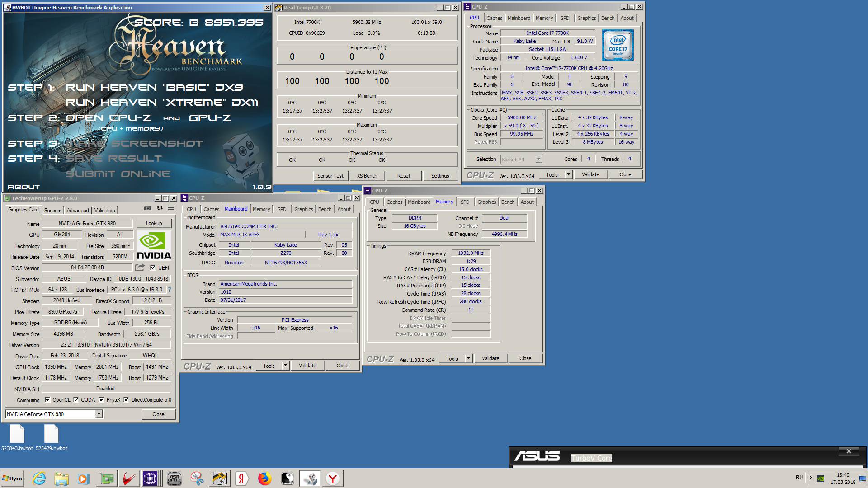Screen dimensions: 868x488
Task: Click the RU language indicator in tray
Action: coord(799,478)
